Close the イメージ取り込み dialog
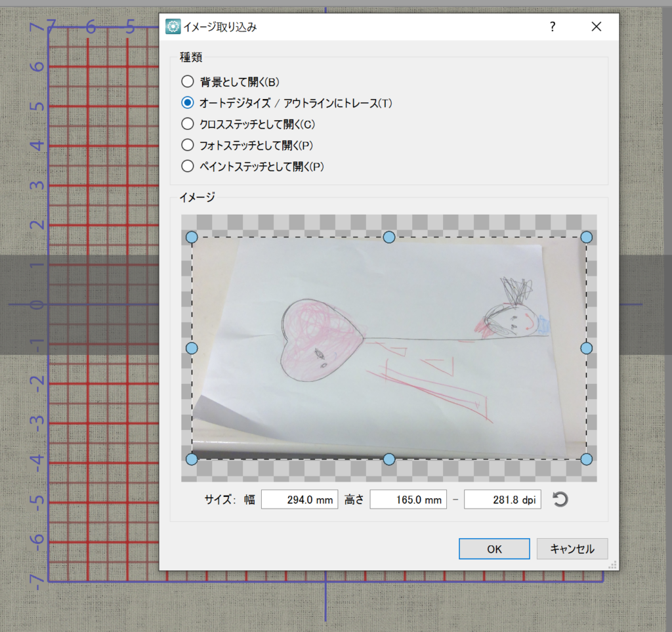 point(596,27)
